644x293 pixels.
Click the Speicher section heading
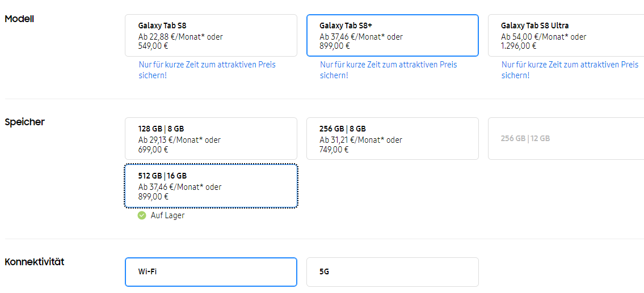coord(24,122)
